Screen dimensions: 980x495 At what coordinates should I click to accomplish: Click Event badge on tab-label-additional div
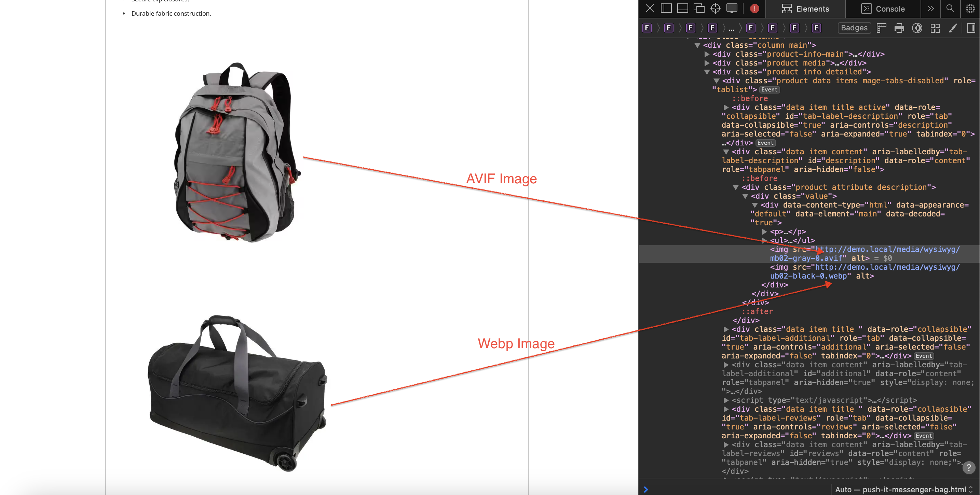coord(924,356)
